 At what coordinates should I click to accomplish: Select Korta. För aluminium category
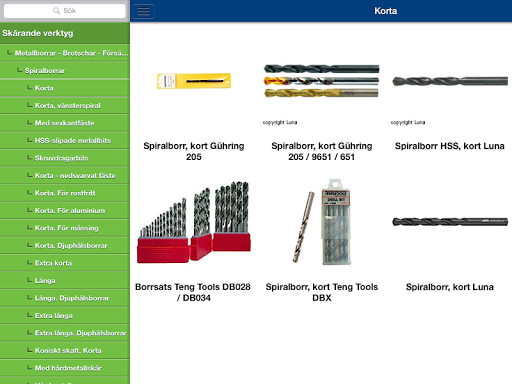[65, 211]
